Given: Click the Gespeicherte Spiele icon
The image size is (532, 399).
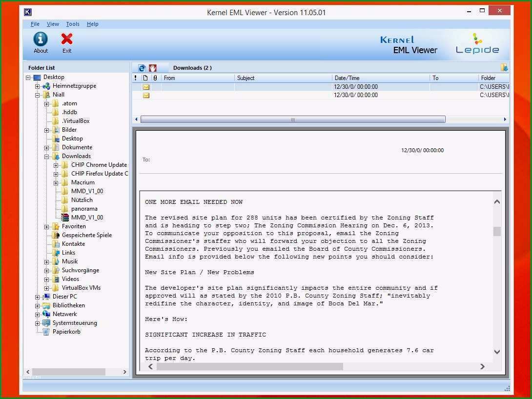Looking at the screenshot, I should point(56,235).
